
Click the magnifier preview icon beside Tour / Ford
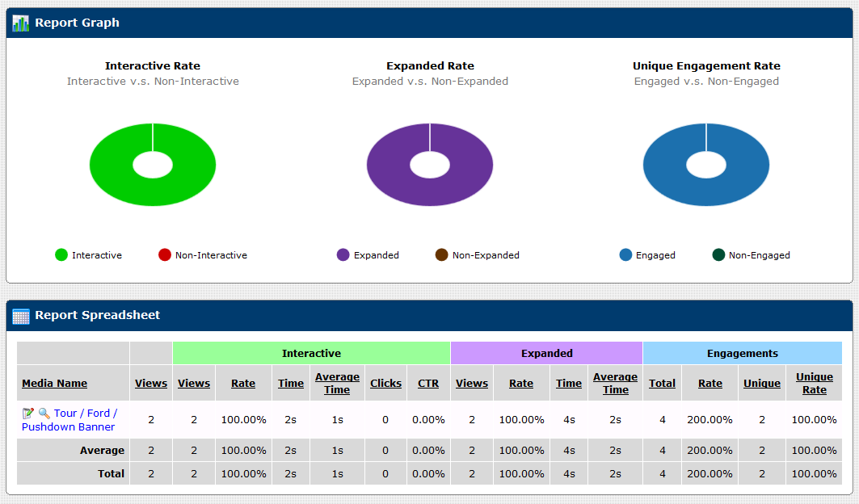pos(44,413)
